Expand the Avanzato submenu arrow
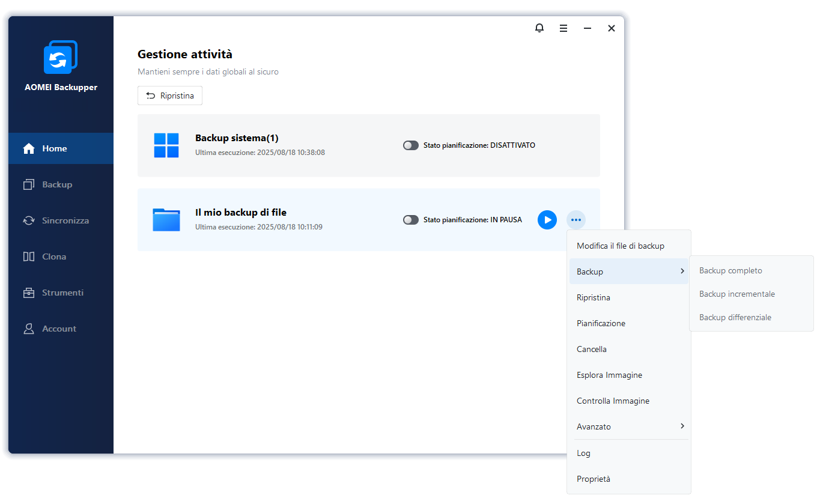Viewport: 820px width, 504px height. click(682, 427)
